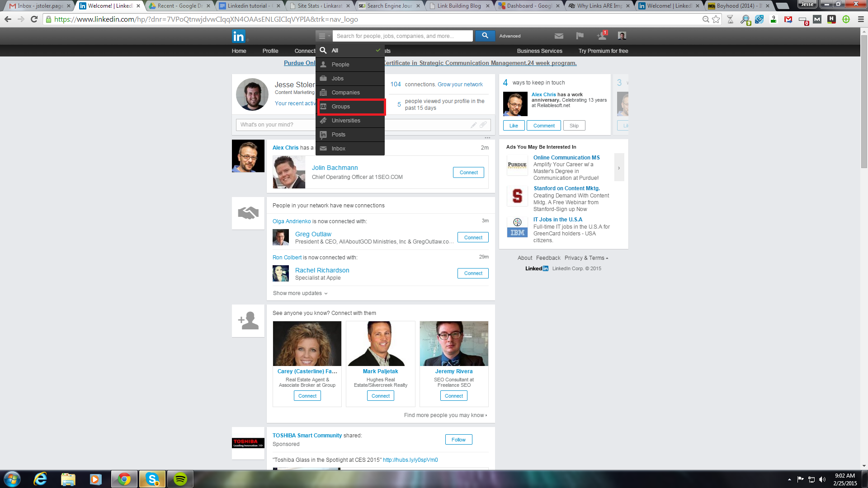The width and height of the screenshot is (868, 488).
Task: Click browser back arrow
Action: (8, 19)
